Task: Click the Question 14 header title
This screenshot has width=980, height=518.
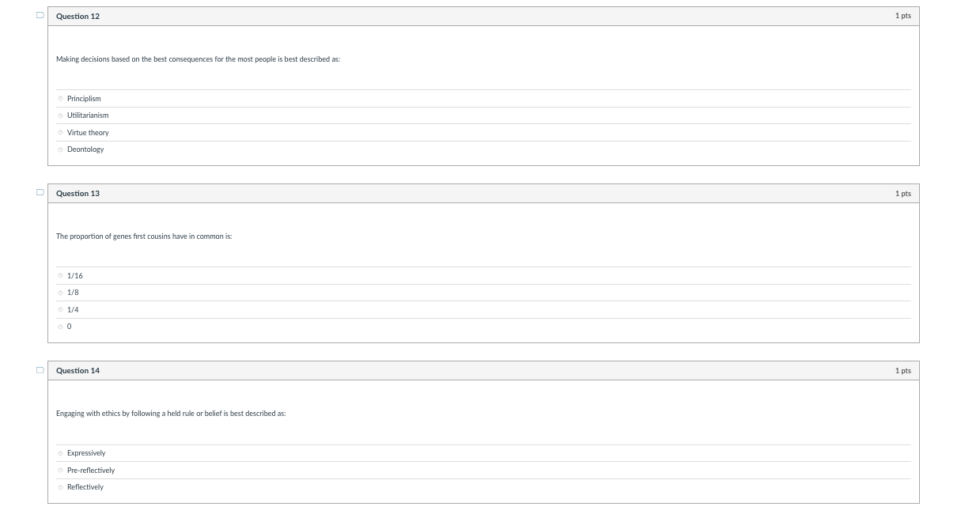Action: click(78, 371)
